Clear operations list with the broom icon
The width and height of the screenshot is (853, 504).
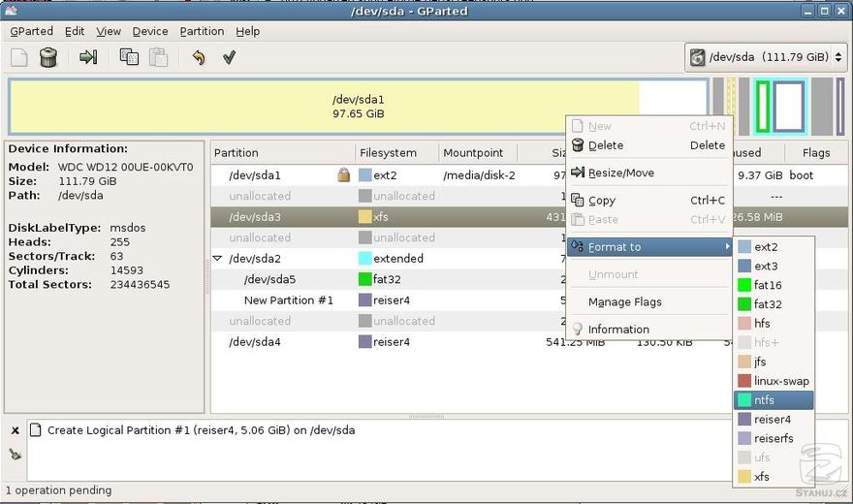16,454
